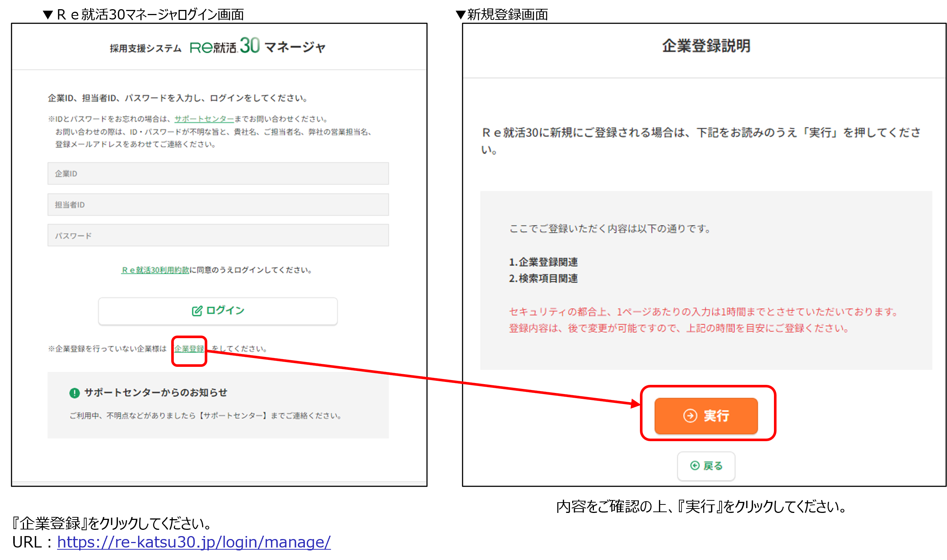Click the ログイン button

(x=218, y=311)
